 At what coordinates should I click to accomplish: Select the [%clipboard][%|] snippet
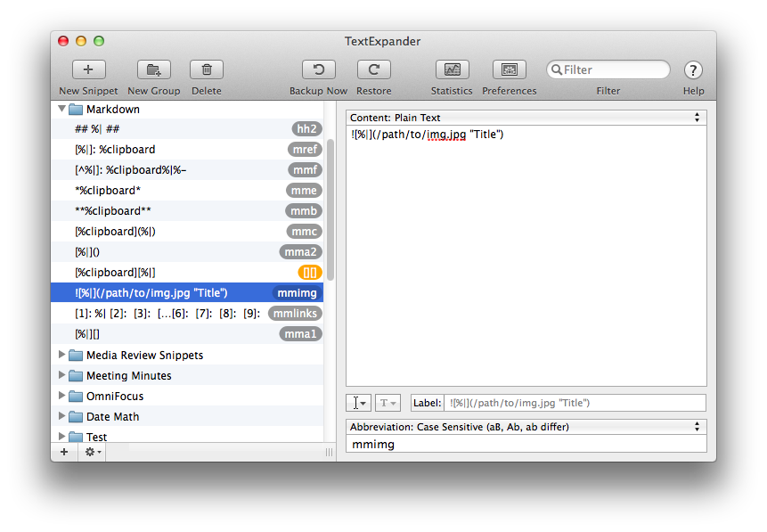click(187, 273)
